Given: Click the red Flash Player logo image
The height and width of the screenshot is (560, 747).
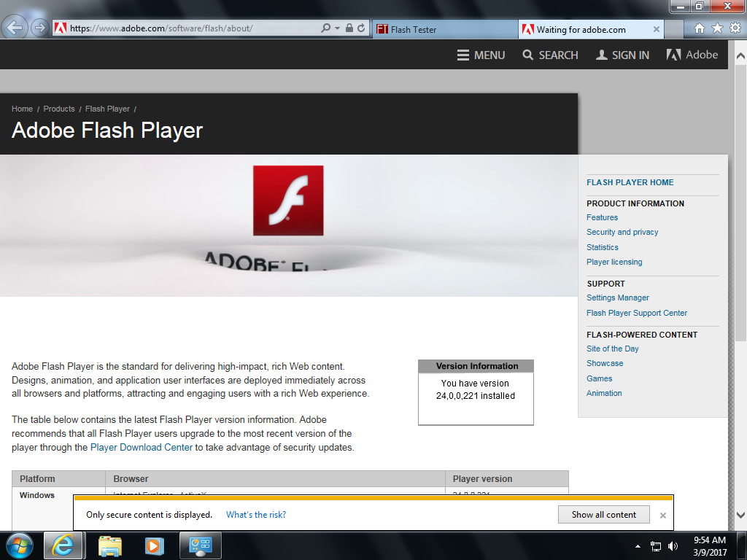Looking at the screenshot, I should click(x=288, y=201).
